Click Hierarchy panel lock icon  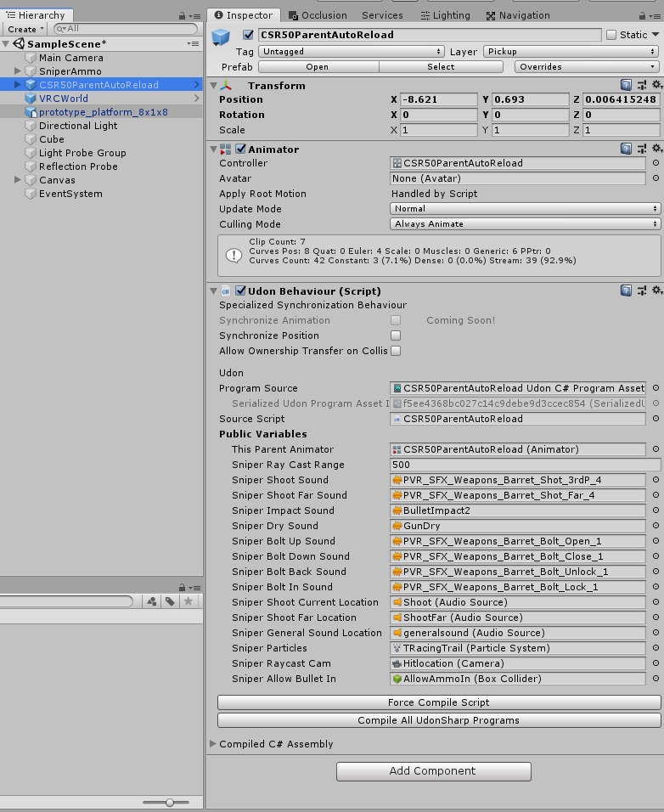(x=182, y=15)
